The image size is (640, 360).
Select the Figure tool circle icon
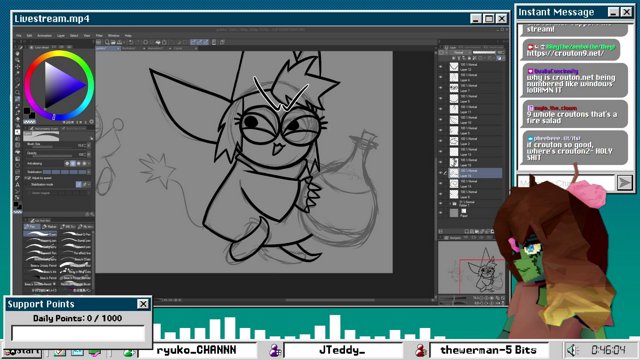[x=18, y=165]
